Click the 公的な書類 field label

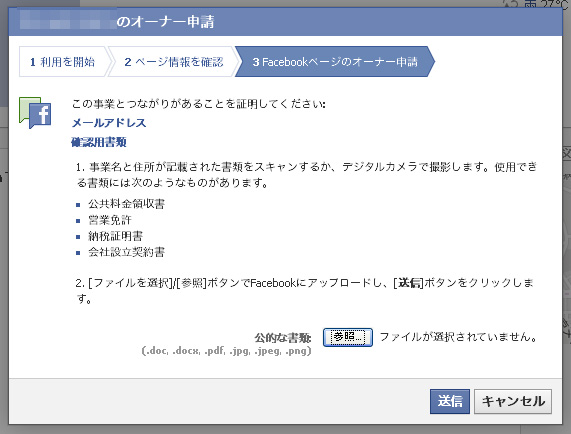(x=283, y=338)
